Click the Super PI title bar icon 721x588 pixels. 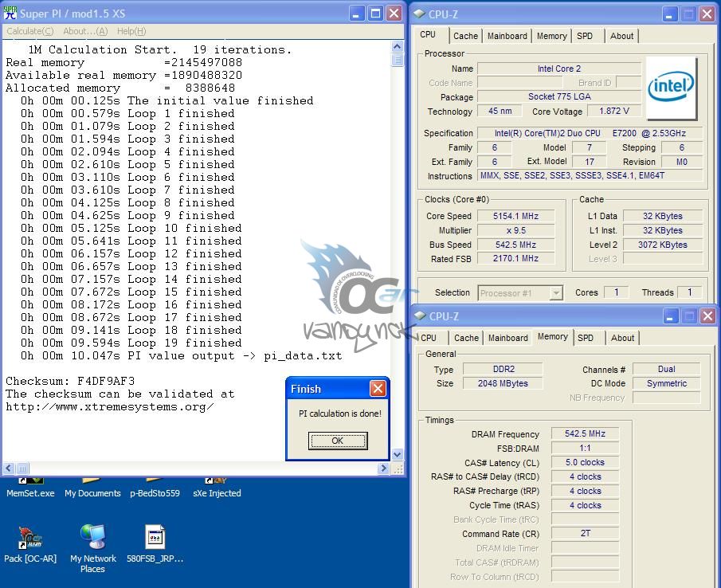pyautogui.click(x=10, y=13)
